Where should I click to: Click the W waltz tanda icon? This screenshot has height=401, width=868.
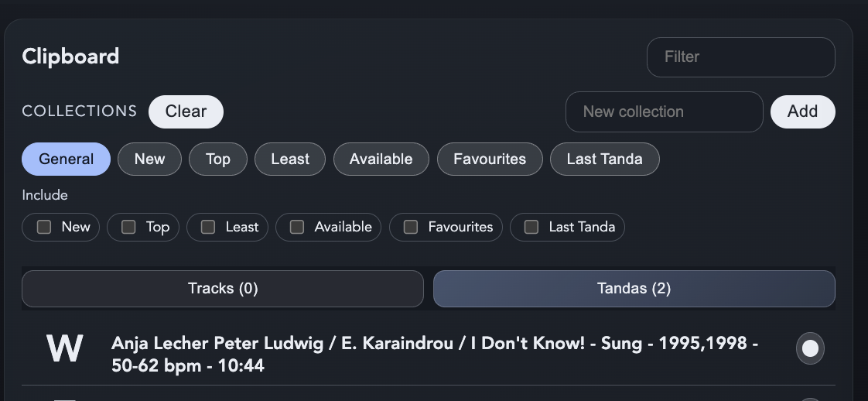click(x=65, y=349)
